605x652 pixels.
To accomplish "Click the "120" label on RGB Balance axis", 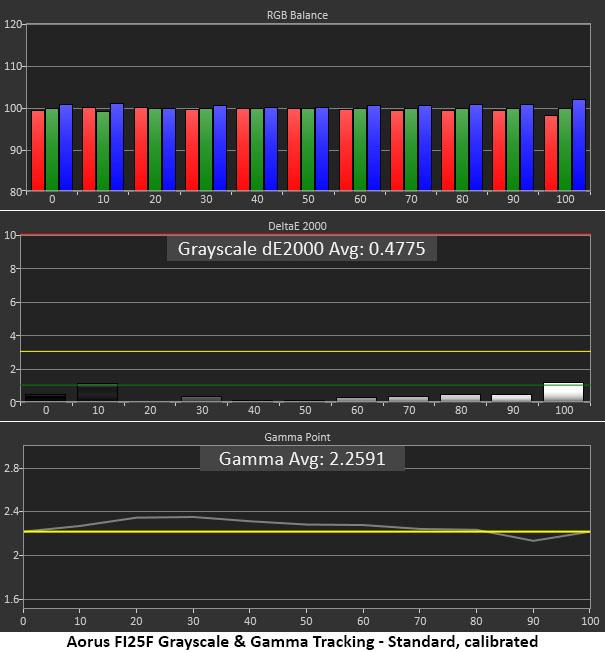I will tap(13, 24).
